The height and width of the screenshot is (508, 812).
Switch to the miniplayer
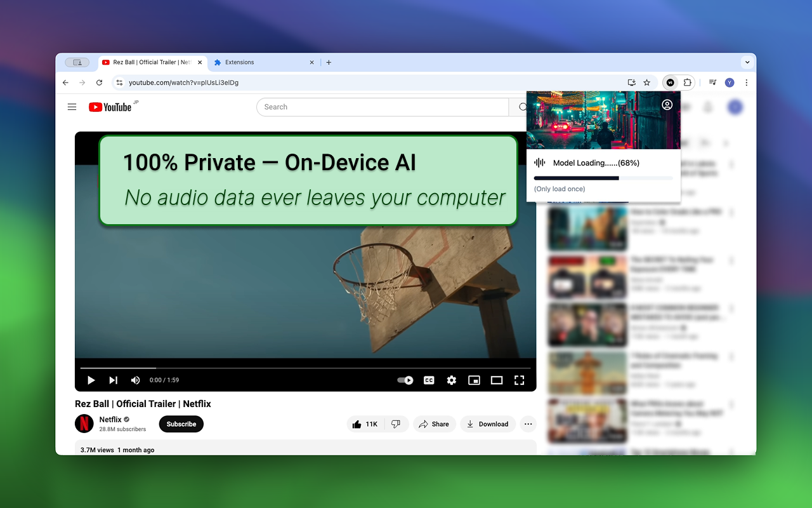click(x=474, y=380)
